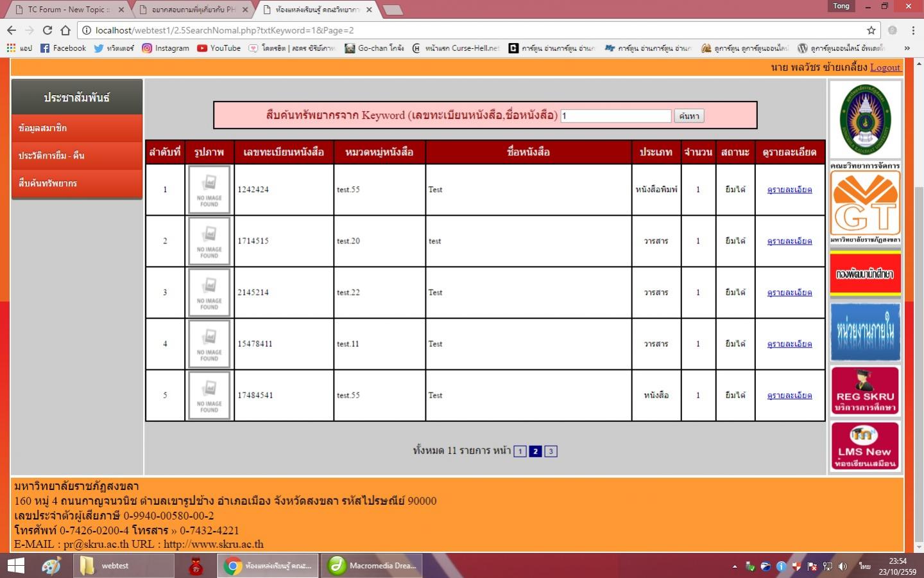The height and width of the screenshot is (578, 924).
Task: Click category cell test.22
Action: 379,292
